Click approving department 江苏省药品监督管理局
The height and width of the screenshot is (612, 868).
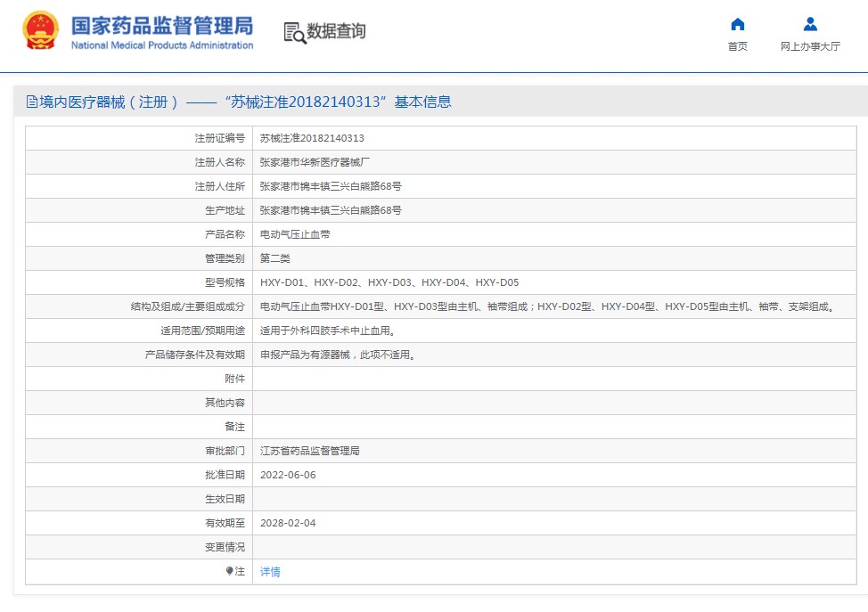309,451
